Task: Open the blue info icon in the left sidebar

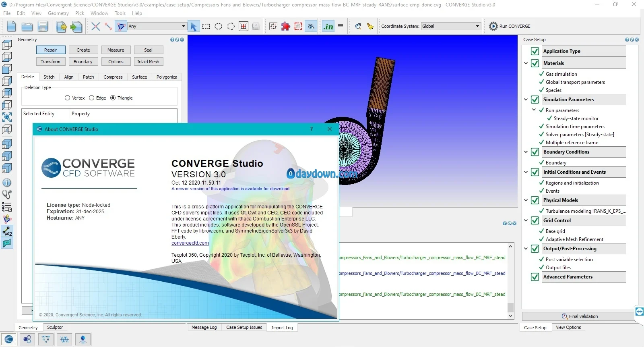Action: pos(7,183)
